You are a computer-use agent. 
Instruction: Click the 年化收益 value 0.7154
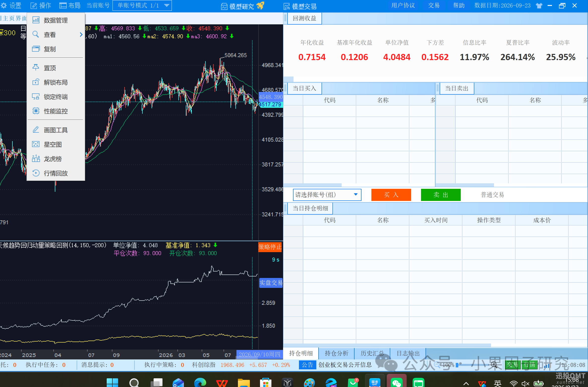tap(312, 57)
